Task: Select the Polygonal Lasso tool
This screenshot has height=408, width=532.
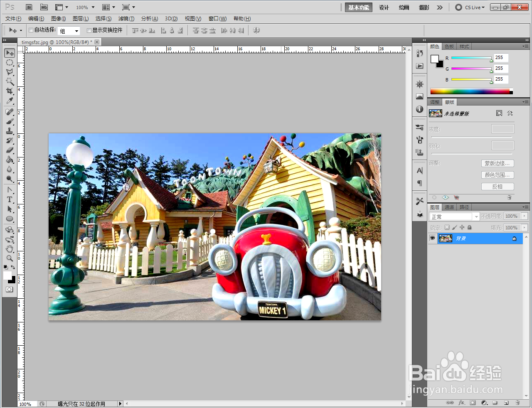Action: click(10, 72)
